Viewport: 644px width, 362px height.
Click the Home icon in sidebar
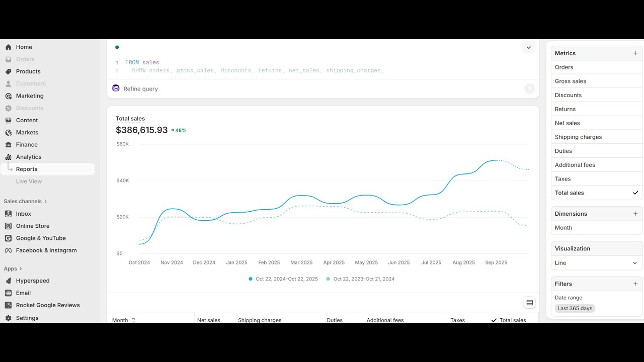point(8,47)
